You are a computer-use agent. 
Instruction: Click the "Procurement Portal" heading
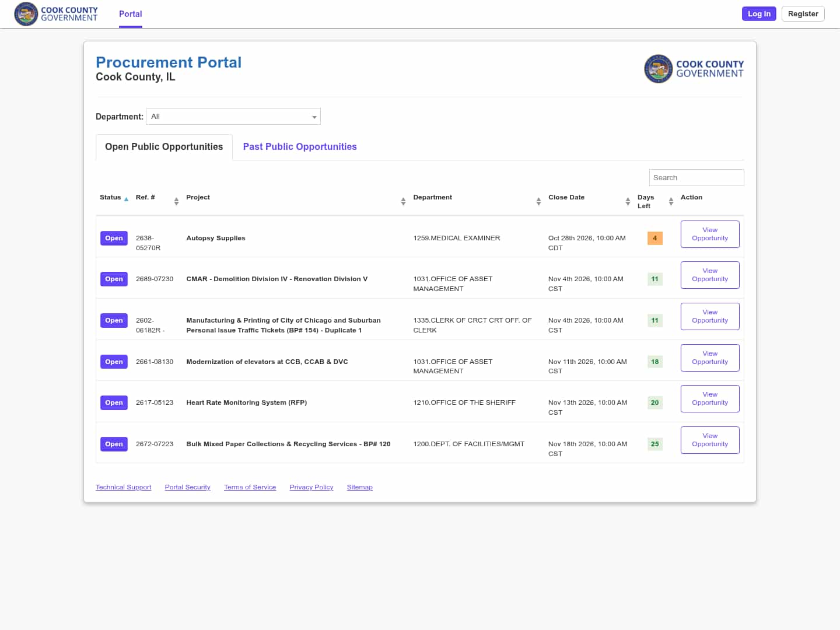click(169, 62)
